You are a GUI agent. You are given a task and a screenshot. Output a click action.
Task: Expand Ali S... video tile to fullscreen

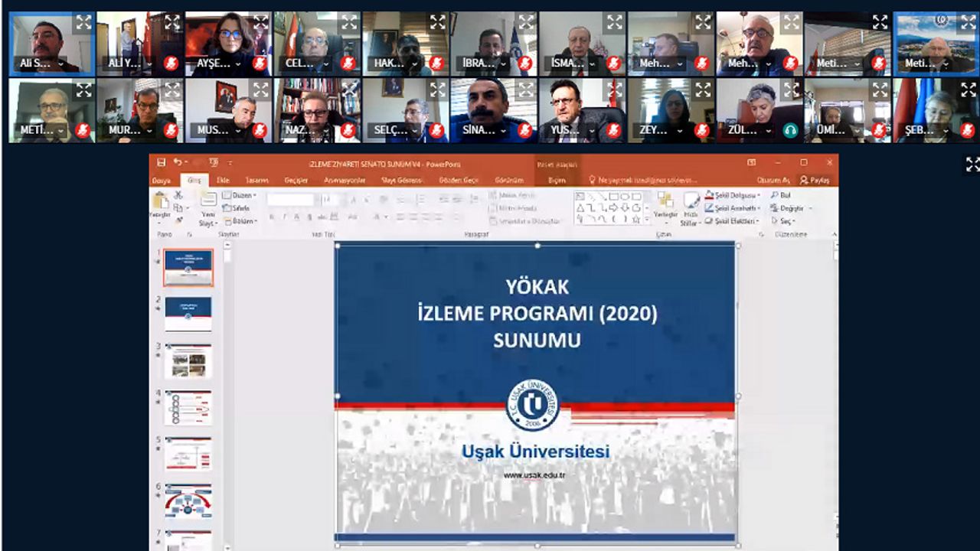point(83,22)
